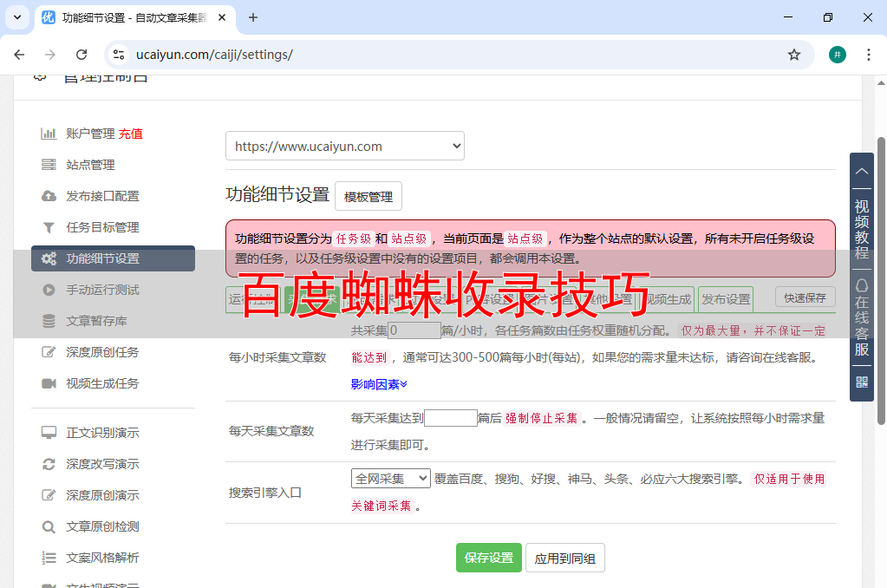The height and width of the screenshot is (588, 887).
Task: Open 深度原创任务 edit icon item
Action: click(49, 352)
